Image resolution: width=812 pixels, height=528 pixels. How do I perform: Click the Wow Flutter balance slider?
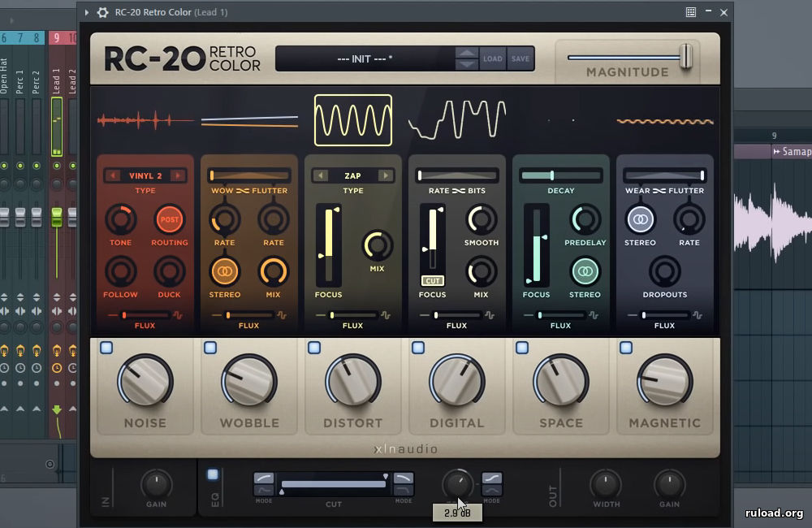click(249, 175)
